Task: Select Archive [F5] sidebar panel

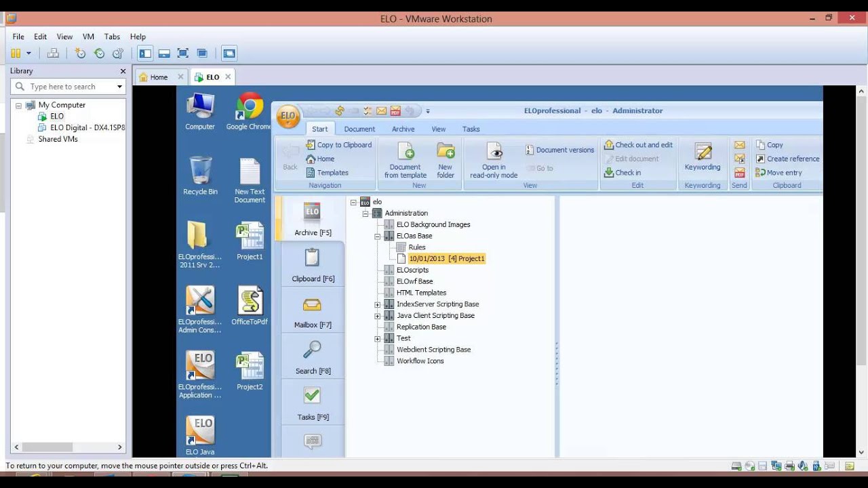Action: 312,219
